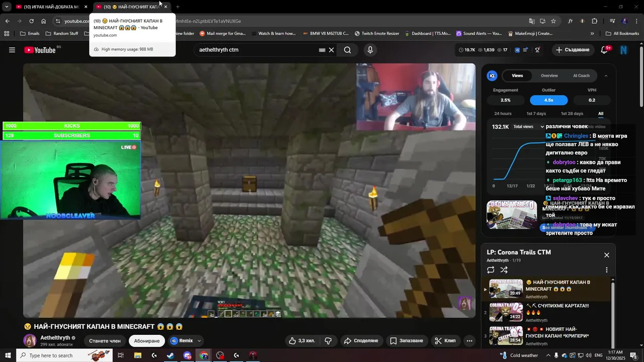Open the All Bookmarks folder
This screenshot has width=644, height=362.
[x=622, y=34]
